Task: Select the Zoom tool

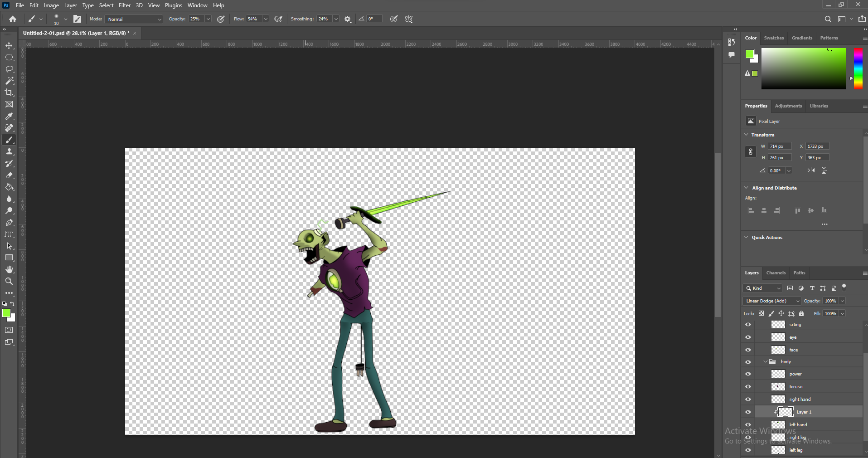Action: tap(9, 281)
